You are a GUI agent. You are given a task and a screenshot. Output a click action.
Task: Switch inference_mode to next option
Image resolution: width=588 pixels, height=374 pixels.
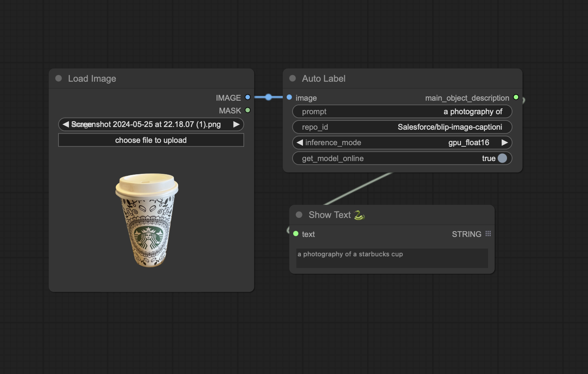click(504, 142)
